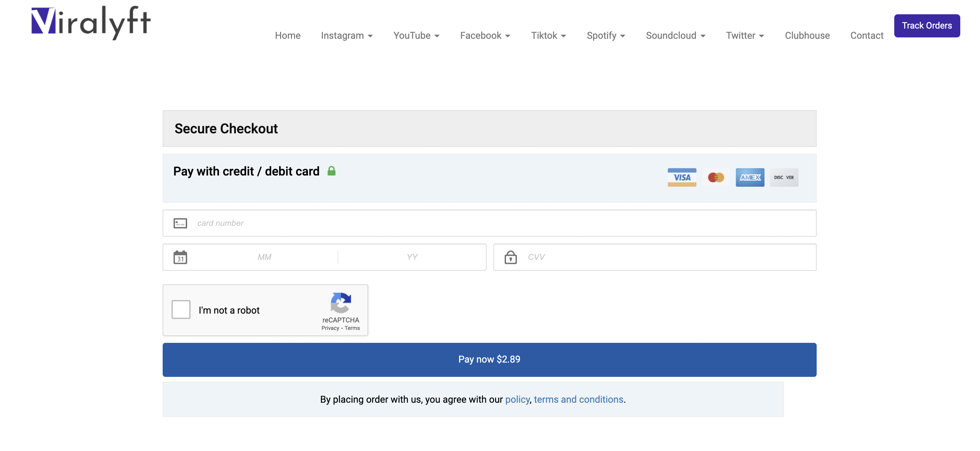Go to the Home page

(x=288, y=35)
